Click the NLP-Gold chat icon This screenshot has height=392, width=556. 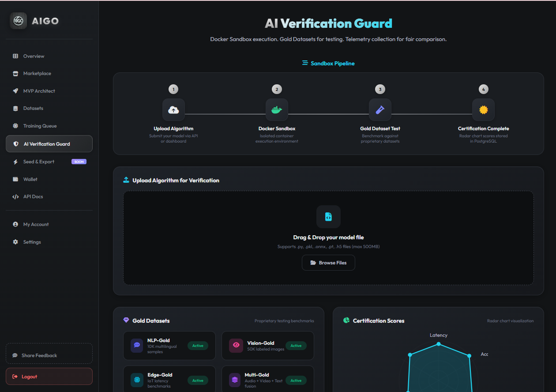137,345
